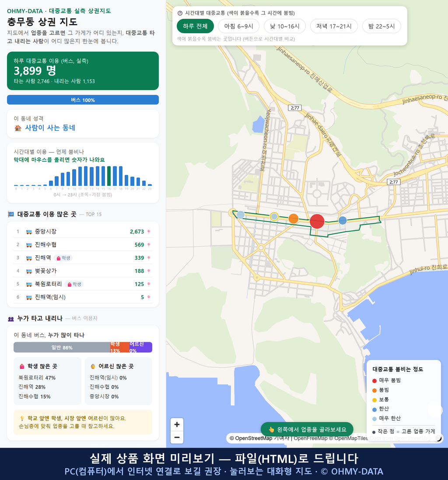The image size is (448, 480).
Task: Click the pin icon beside 125
Action: click(x=149, y=285)
